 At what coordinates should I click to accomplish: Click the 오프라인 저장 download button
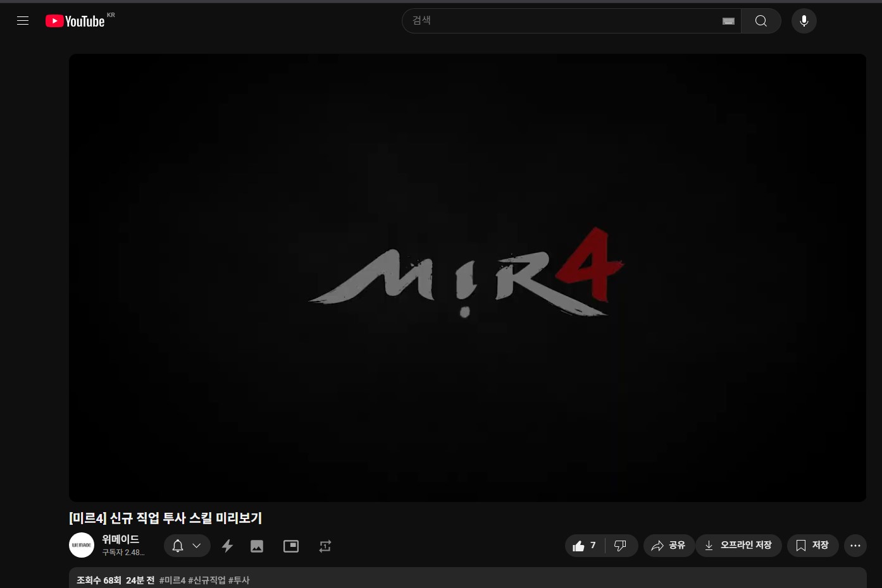click(x=738, y=546)
